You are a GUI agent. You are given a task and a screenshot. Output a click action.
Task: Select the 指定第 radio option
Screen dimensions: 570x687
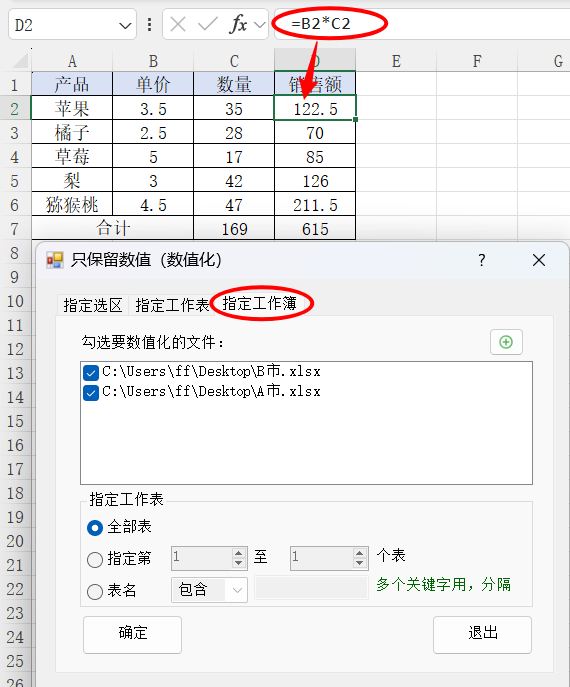tap(95, 560)
